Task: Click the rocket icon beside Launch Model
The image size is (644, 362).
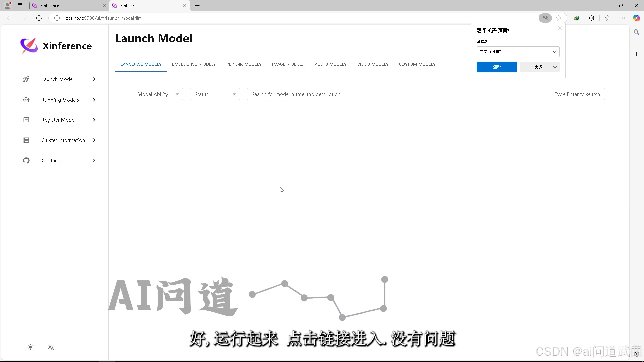Action: point(26,79)
